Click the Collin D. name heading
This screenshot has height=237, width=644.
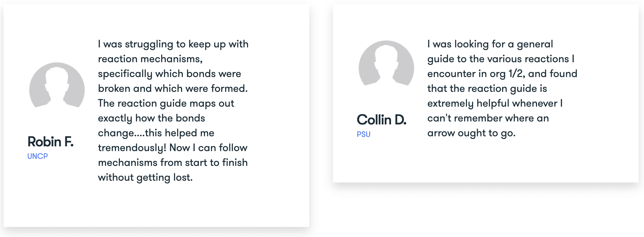click(381, 120)
